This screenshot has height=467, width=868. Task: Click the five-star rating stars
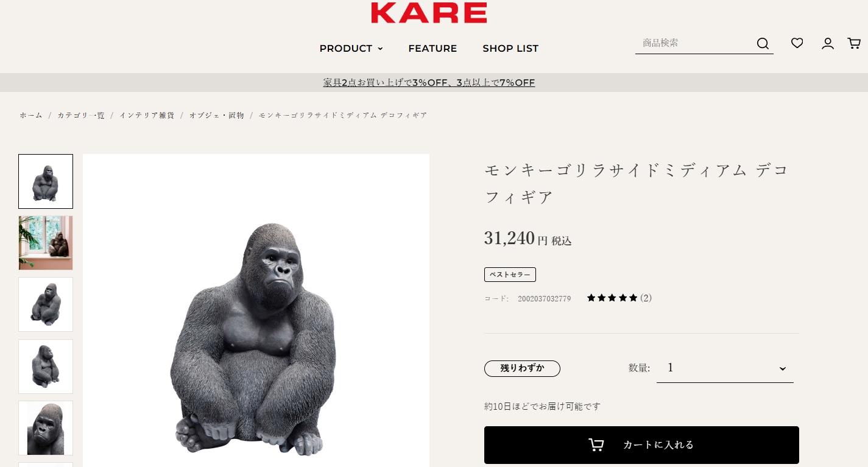(612, 298)
